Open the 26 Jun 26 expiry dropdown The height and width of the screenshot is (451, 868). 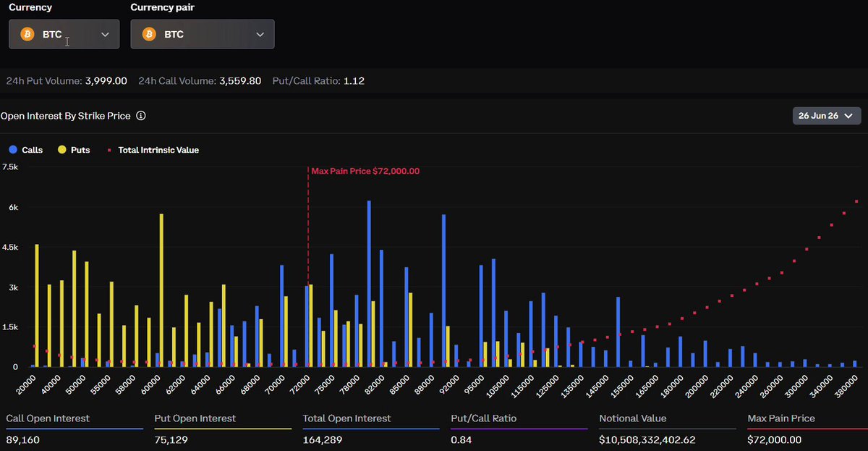point(827,116)
